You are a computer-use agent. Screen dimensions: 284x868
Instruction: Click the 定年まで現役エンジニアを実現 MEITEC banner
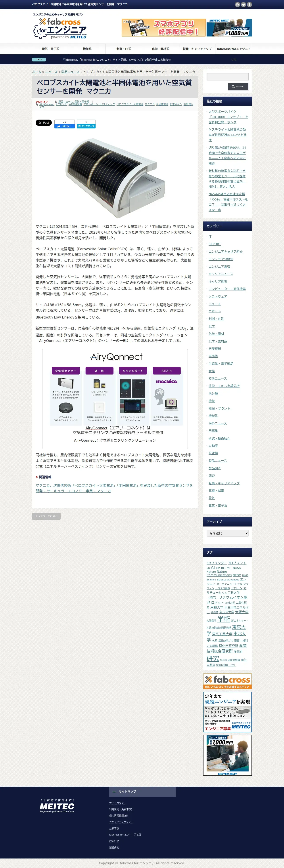pyautogui.click(x=227, y=712)
